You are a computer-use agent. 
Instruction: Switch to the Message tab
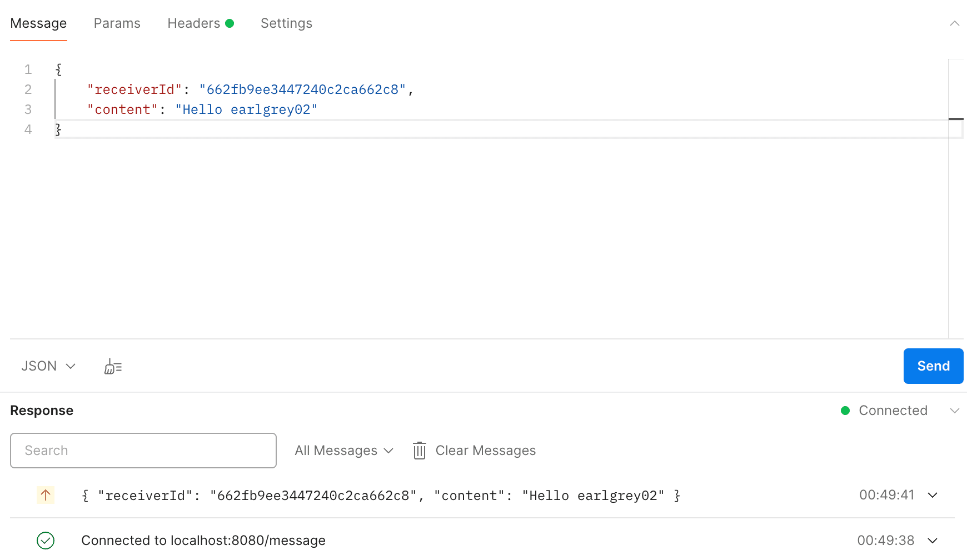[38, 23]
